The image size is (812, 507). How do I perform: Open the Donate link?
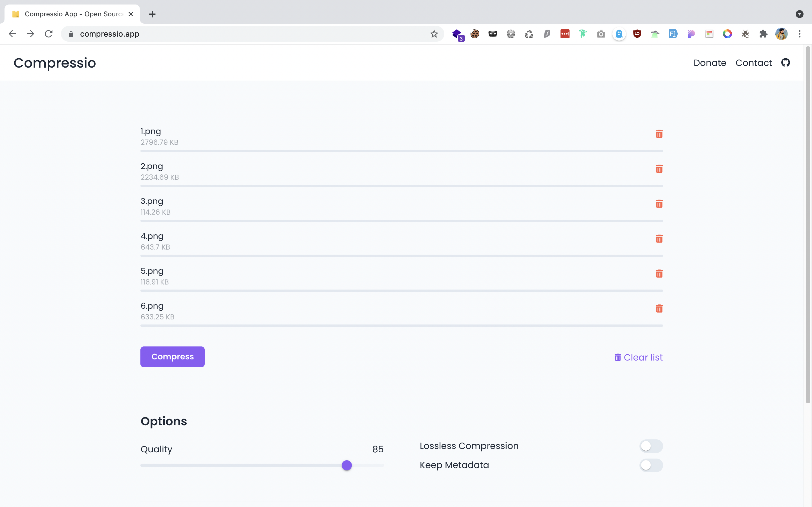pyautogui.click(x=710, y=63)
